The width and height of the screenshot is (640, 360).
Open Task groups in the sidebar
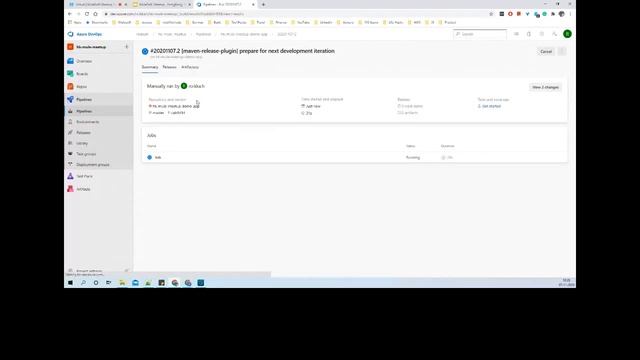click(x=86, y=154)
